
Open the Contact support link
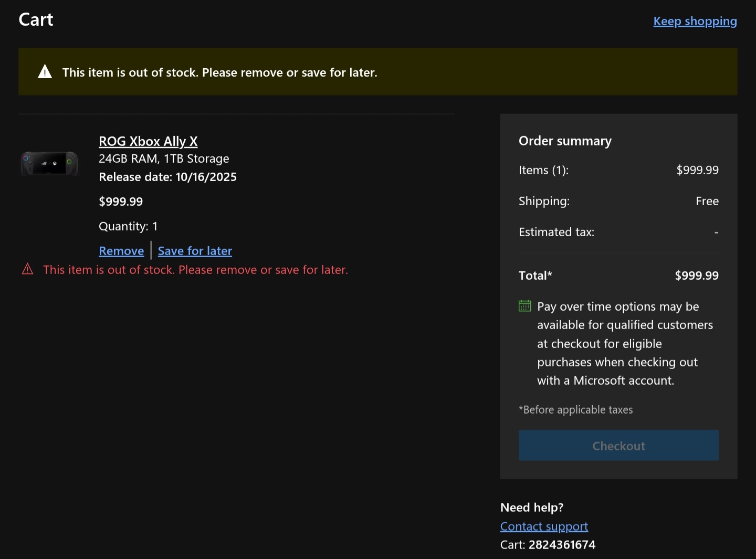pyautogui.click(x=544, y=526)
